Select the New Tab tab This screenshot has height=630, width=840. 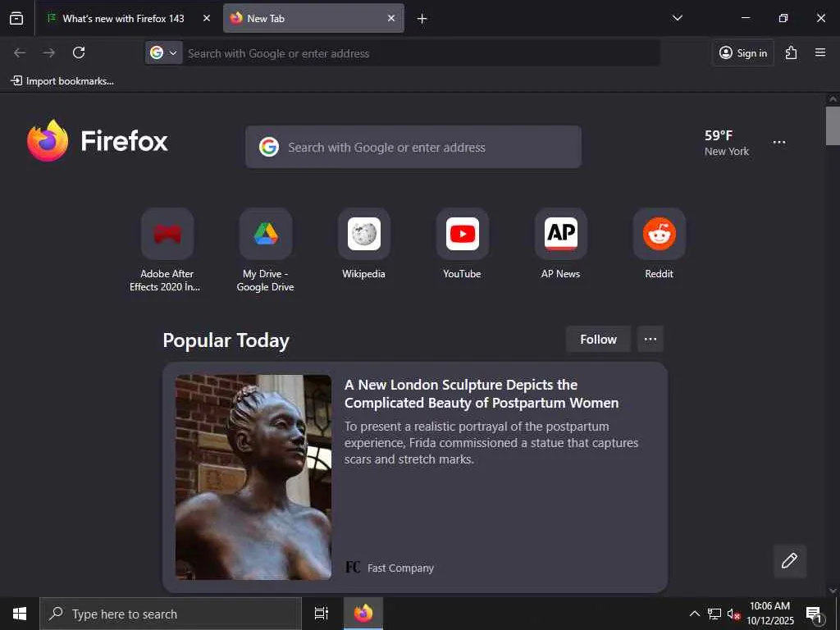tap(313, 18)
